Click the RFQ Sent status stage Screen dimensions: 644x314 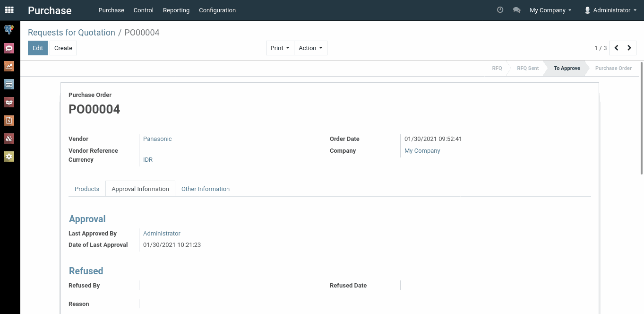pos(527,68)
